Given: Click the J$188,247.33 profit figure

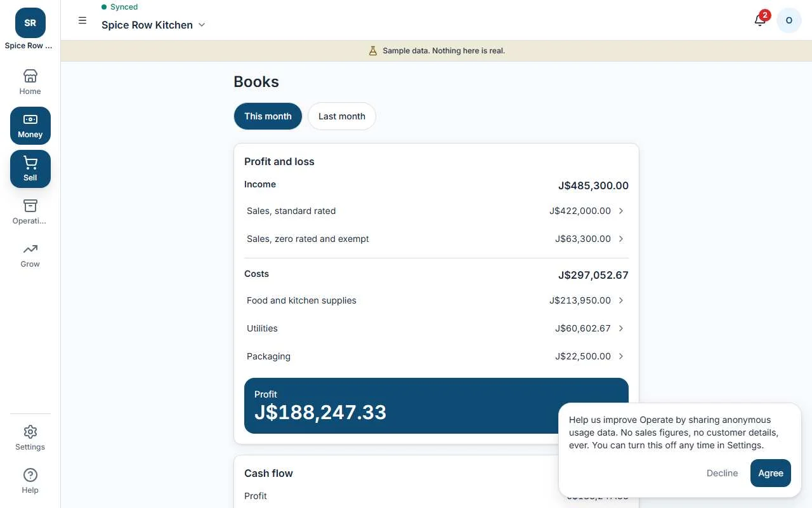Looking at the screenshot, I should tap(320, 412).
